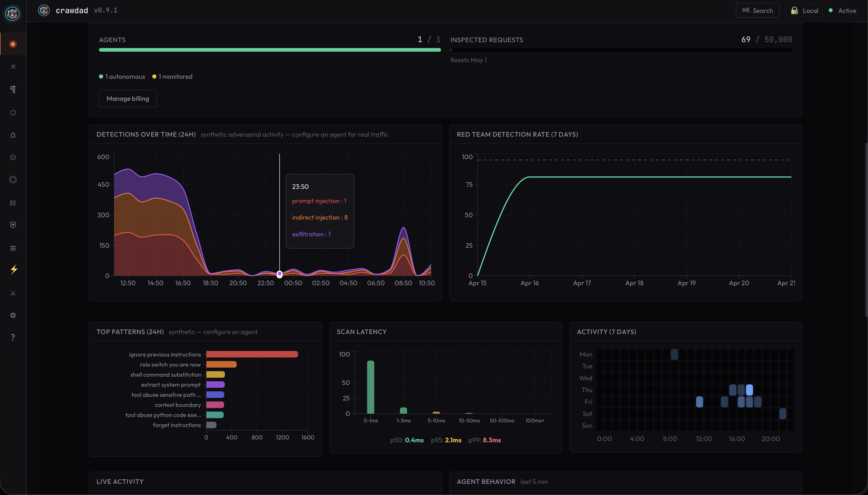Image resolution: width=868 pixels, height=495 pixels.
Task: Click the page vertical scrollbar
Action: [x=866, y=230]
